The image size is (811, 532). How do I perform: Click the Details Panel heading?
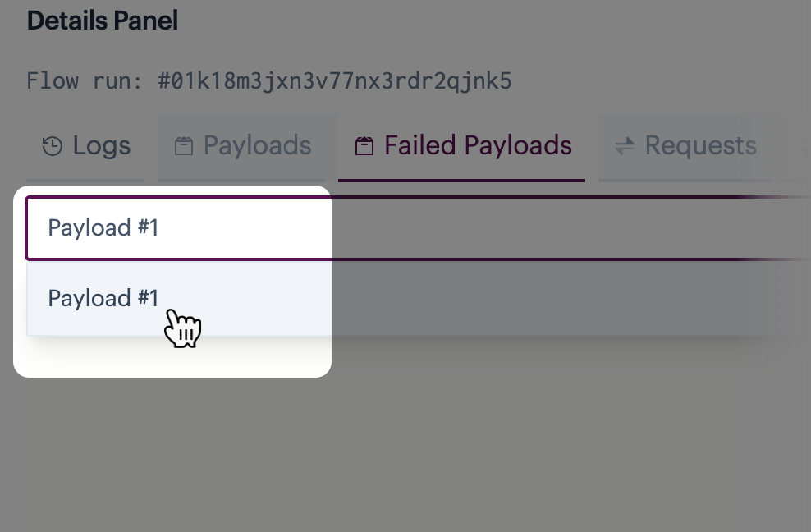pyautogui.click(x=103, y=21)
